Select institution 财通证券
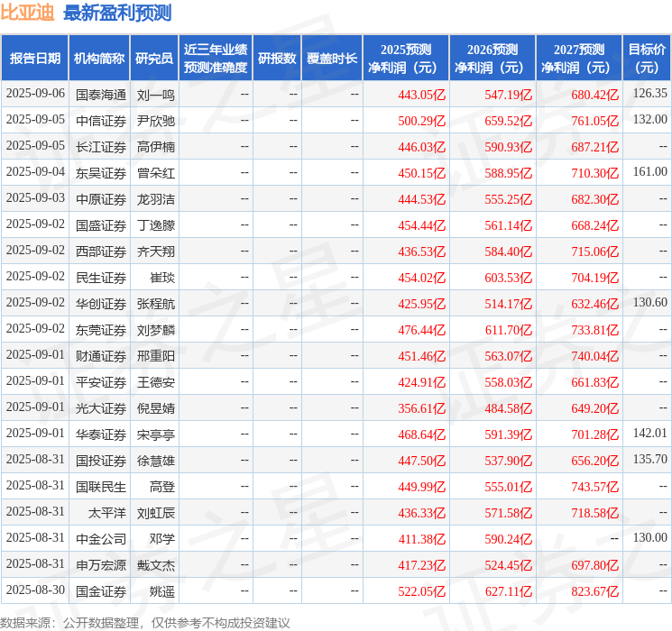 tap(101, 356)
